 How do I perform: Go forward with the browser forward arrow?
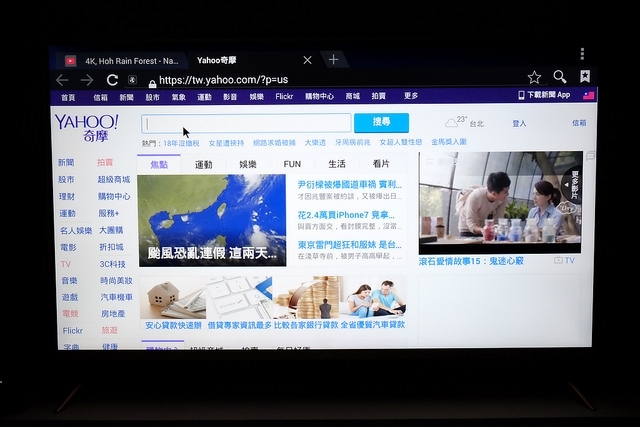[87, 80]
